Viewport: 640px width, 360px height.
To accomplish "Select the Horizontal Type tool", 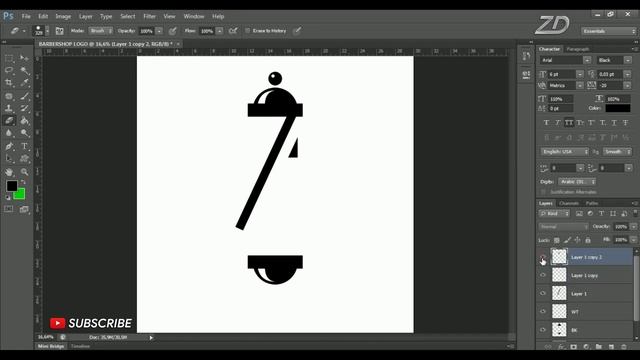I will (x=24, y=146).
